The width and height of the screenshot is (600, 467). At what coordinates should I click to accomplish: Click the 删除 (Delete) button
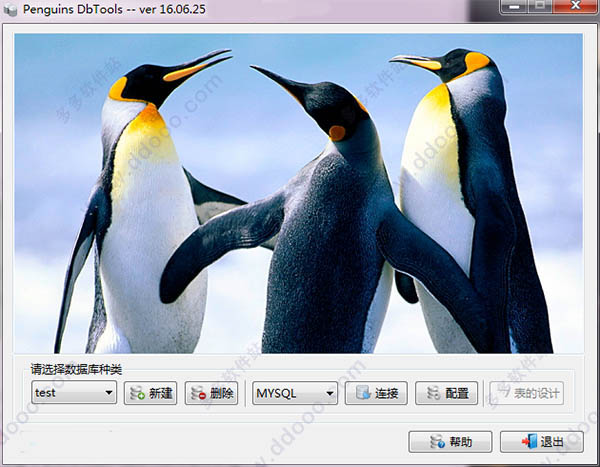(x=211, y=393)
